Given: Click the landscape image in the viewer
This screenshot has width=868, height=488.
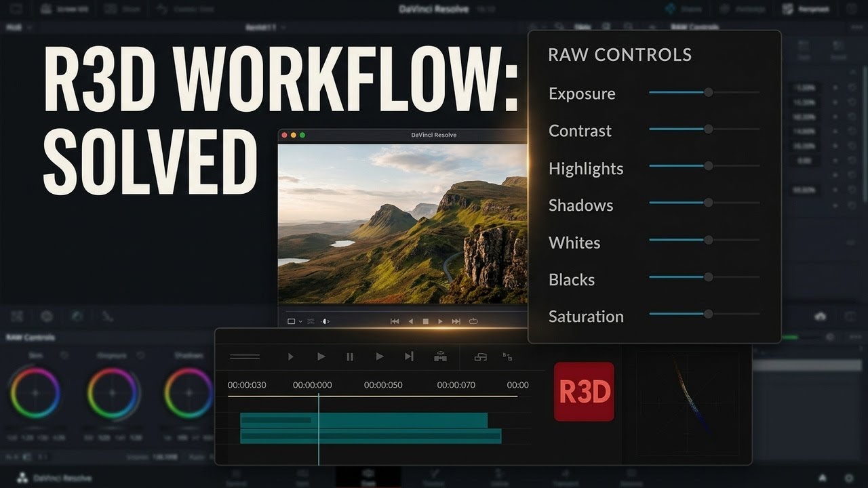Looking at the screenshot, I should [403, 224].
